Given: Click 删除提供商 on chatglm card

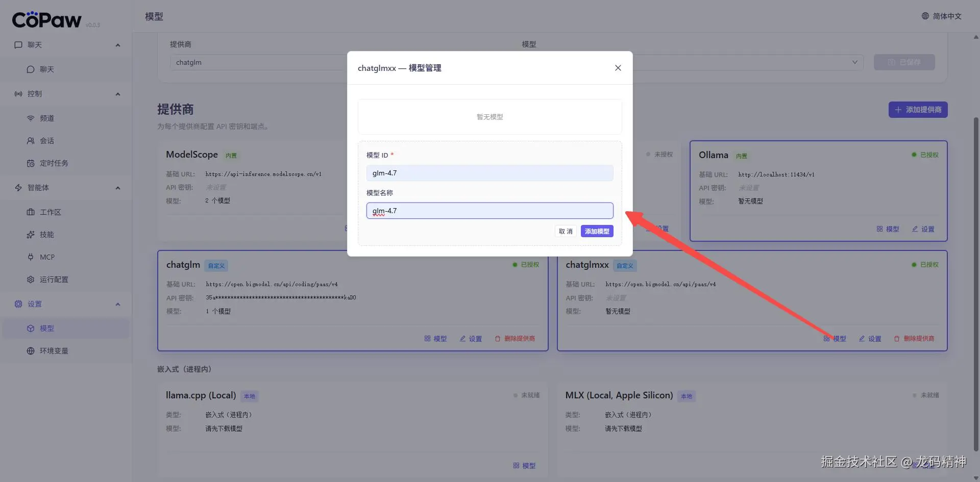Looking at the screenshot, I should 514,339.
